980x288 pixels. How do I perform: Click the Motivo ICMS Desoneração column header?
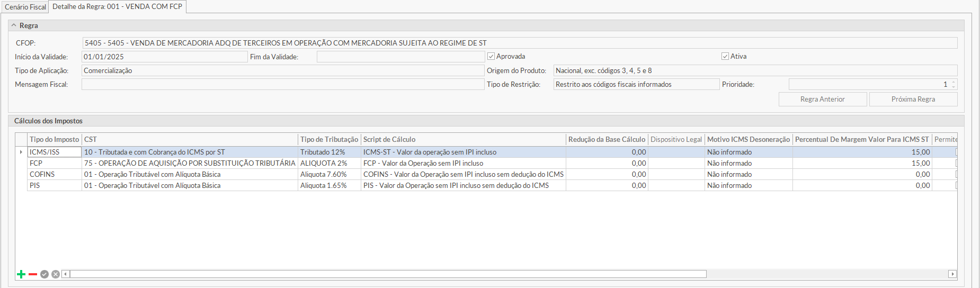[x=749, y=139]
